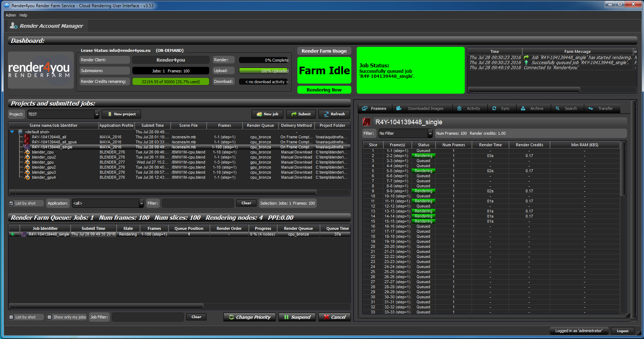Open the Admin menu

tap(11, 15)
